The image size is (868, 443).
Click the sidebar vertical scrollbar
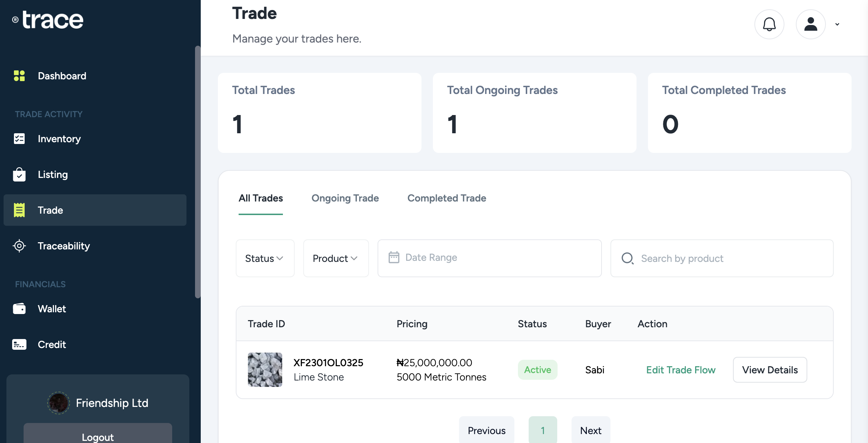point(198,171)
